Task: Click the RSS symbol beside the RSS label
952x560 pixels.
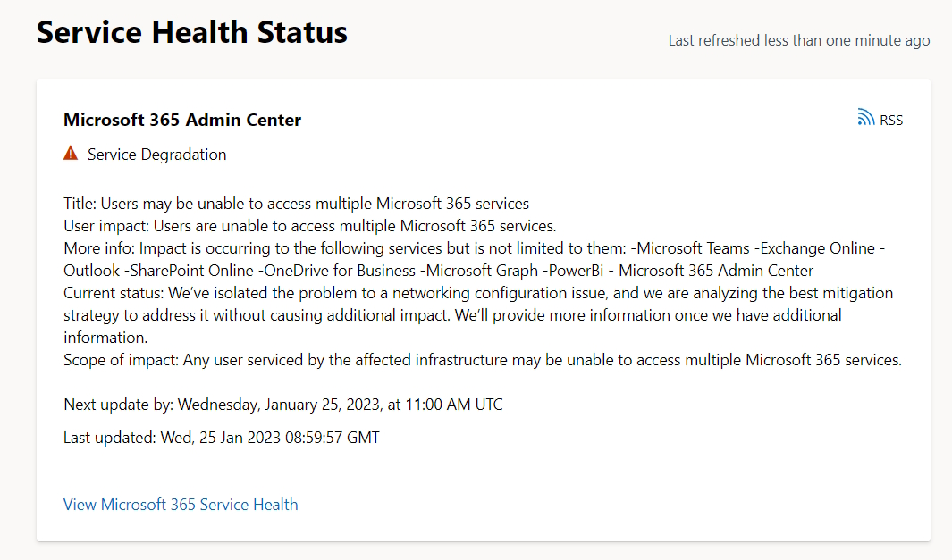Action: (864, 116)
